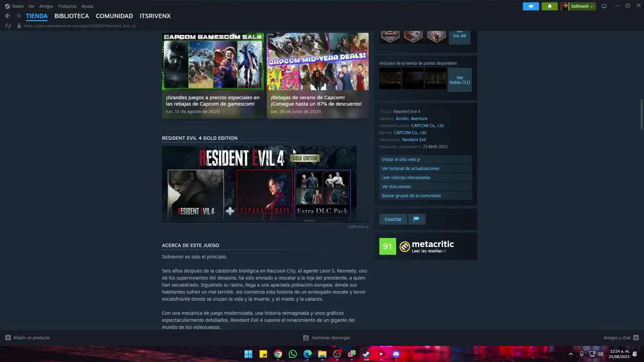Click the Aventura genre link

[419, 119]
